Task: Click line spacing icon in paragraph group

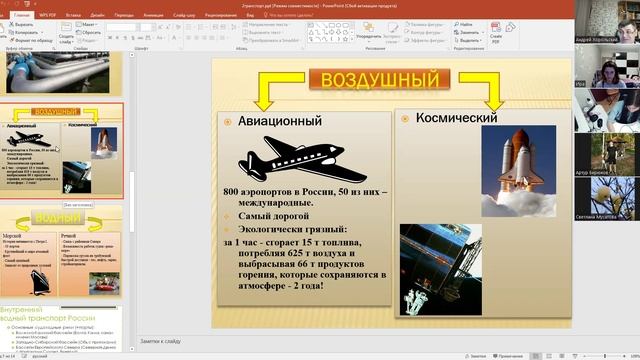Action: pyautogui.click(x=234, y=27)
